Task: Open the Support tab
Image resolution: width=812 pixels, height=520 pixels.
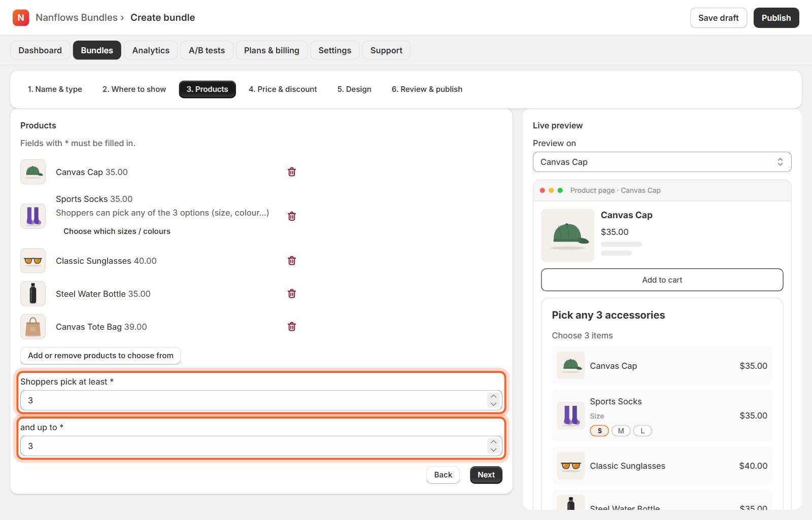Action: 386,50
